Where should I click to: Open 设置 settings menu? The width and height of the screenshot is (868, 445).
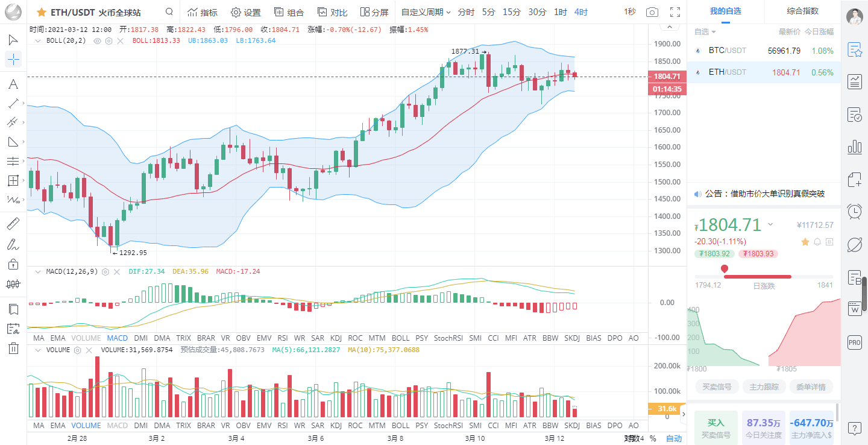click(x=246, y=12)
